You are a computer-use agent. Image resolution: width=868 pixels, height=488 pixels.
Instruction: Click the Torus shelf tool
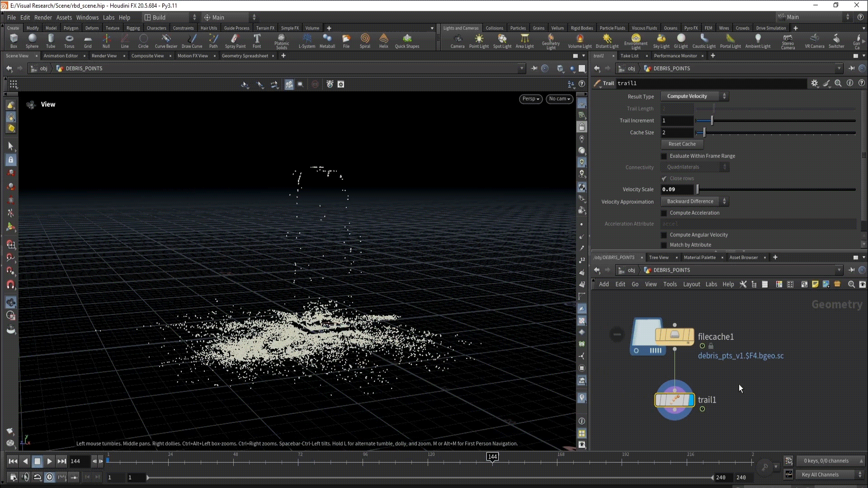pyautogui.click(x=69, y=41)
